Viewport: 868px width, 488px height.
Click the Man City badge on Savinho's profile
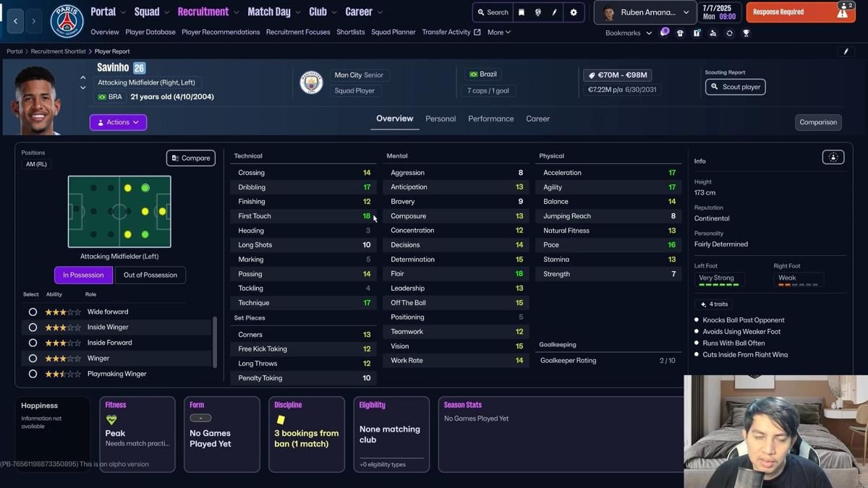pos(310,82)
